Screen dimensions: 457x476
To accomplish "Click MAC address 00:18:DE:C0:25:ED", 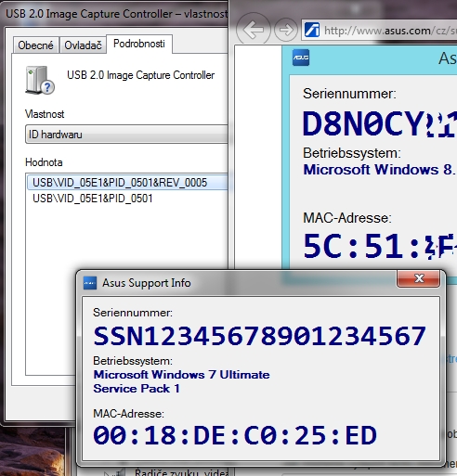I will 235,435.
